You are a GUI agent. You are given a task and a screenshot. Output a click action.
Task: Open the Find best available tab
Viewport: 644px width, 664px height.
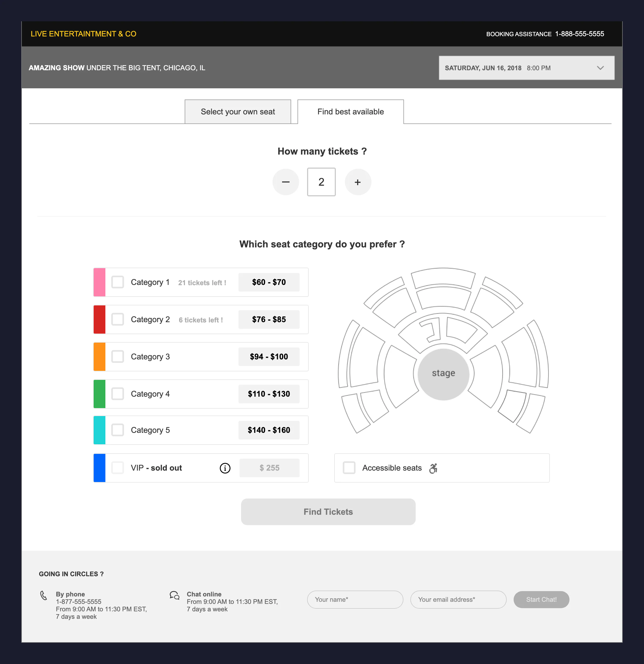(x=351, y=111)
